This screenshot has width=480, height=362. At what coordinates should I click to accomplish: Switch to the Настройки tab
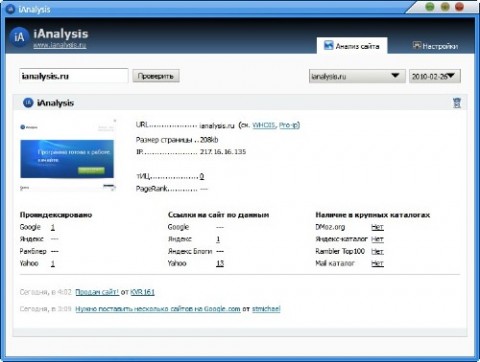435,46
